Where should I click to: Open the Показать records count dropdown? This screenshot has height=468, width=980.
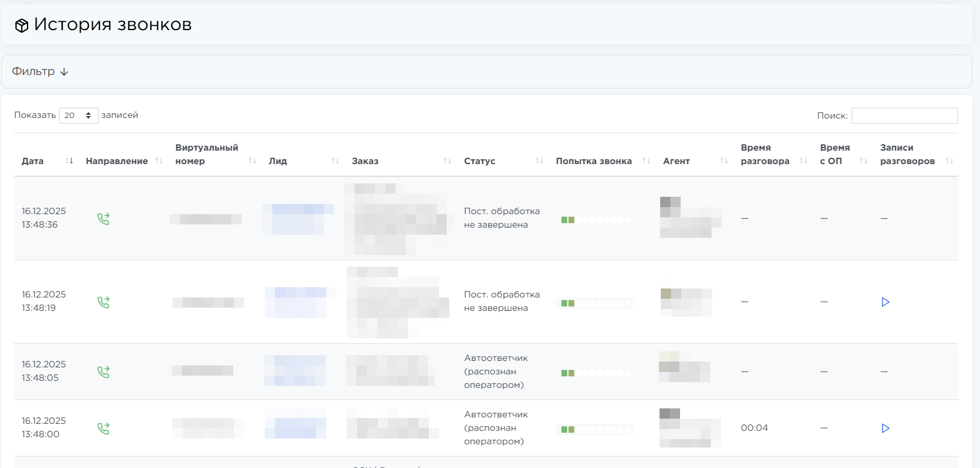coord(78,115)
